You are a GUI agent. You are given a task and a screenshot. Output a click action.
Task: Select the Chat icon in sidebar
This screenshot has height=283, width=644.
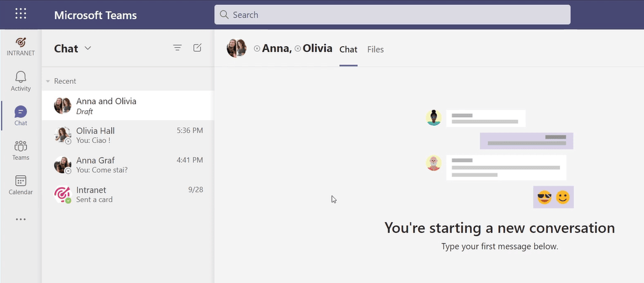pyautogui.click(x=20, y=115)
